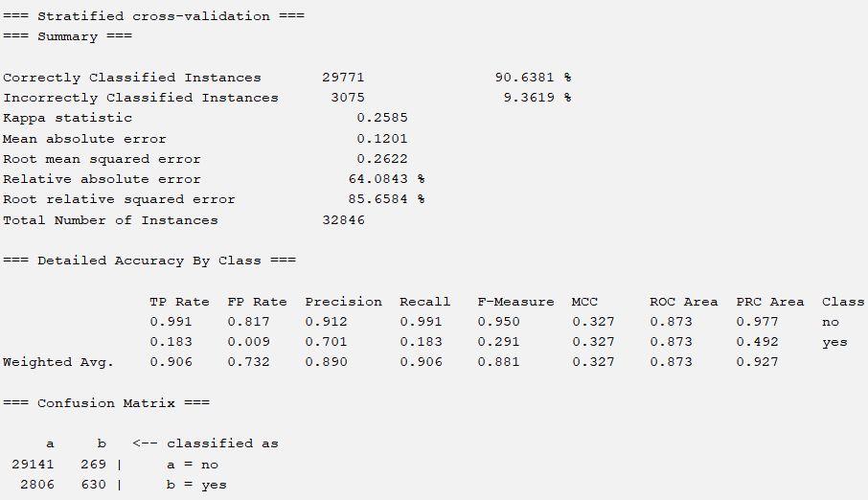Click the Confusion Matrix heading
The height and width of the screenshot is (500, 868).
(x=106, y=403)
